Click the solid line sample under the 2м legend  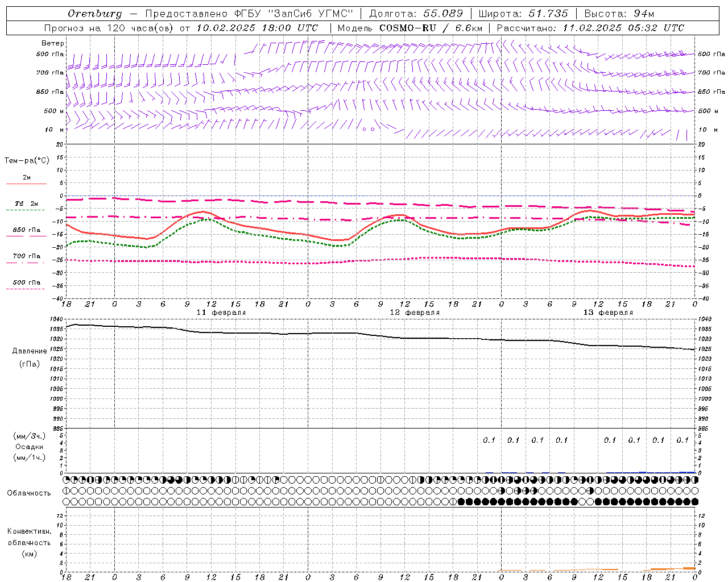tap(26, 184)
